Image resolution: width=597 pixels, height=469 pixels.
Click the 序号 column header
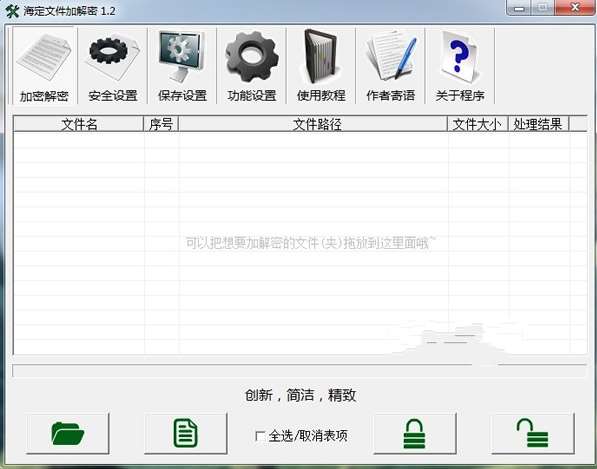[161, 124]
